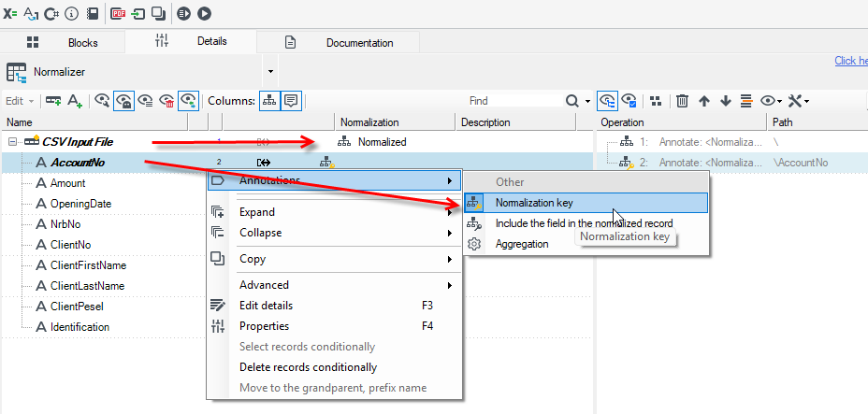Toggle the Description column comment button
Viewport: 868px width, 414px height.
point(291,101)
